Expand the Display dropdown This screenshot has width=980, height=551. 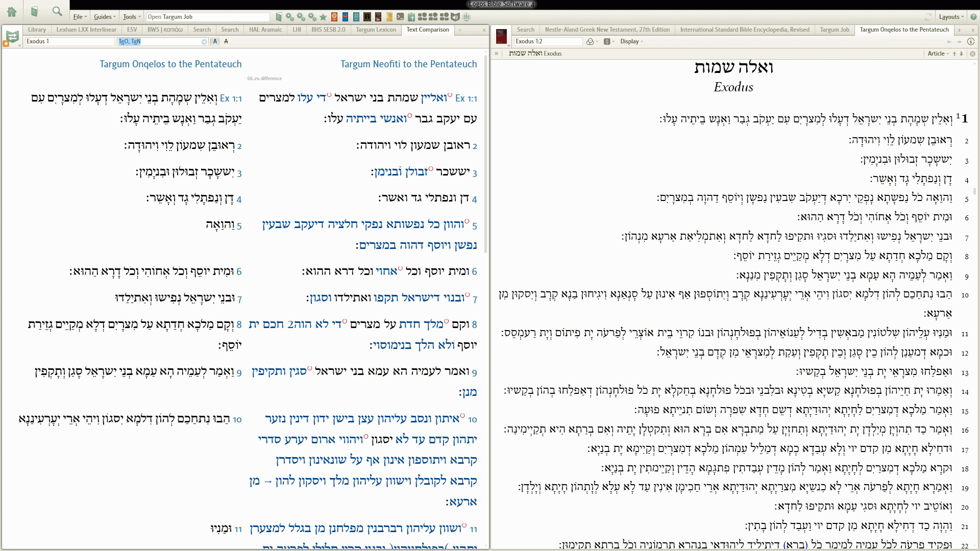631,41
